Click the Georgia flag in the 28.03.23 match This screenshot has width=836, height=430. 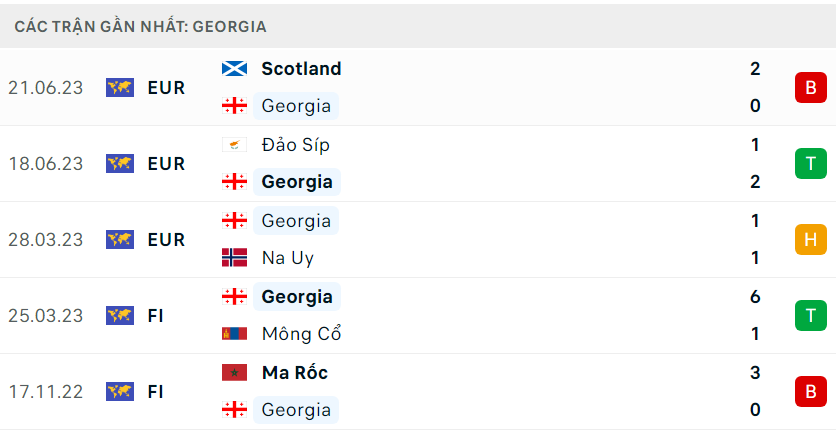[x=235, y=221]
